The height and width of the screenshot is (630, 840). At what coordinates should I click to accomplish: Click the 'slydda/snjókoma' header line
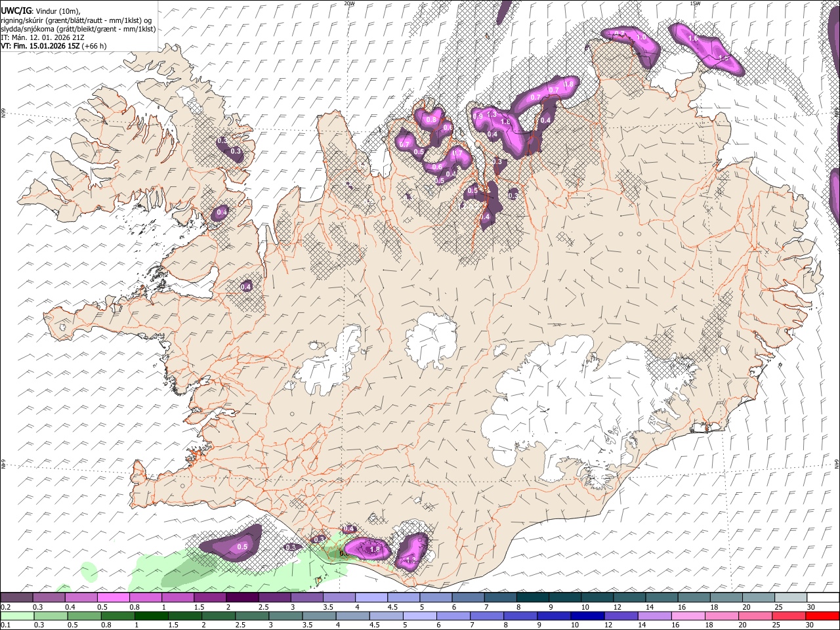pyautogui.click(x=78, y=29)
